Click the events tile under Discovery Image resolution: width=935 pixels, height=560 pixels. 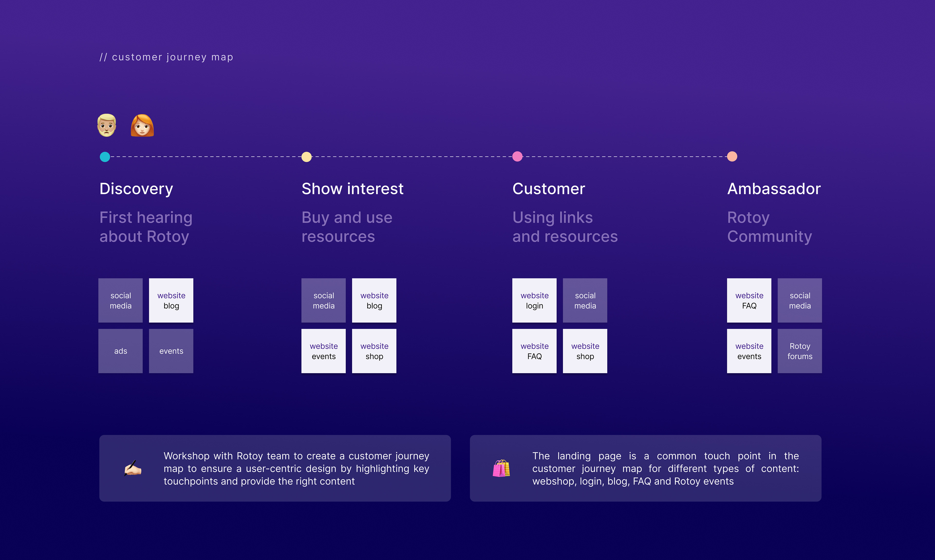(171, 351)
